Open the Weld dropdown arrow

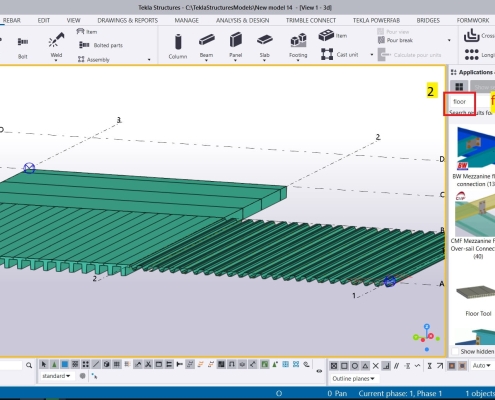pyautogui.click(x=56, y=61)
